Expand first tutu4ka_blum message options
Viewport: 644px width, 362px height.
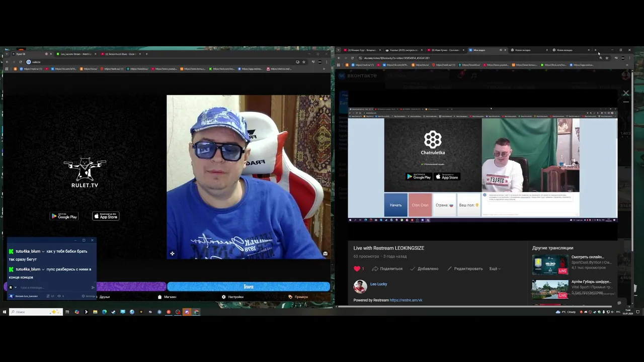click(x=43, y=251)
